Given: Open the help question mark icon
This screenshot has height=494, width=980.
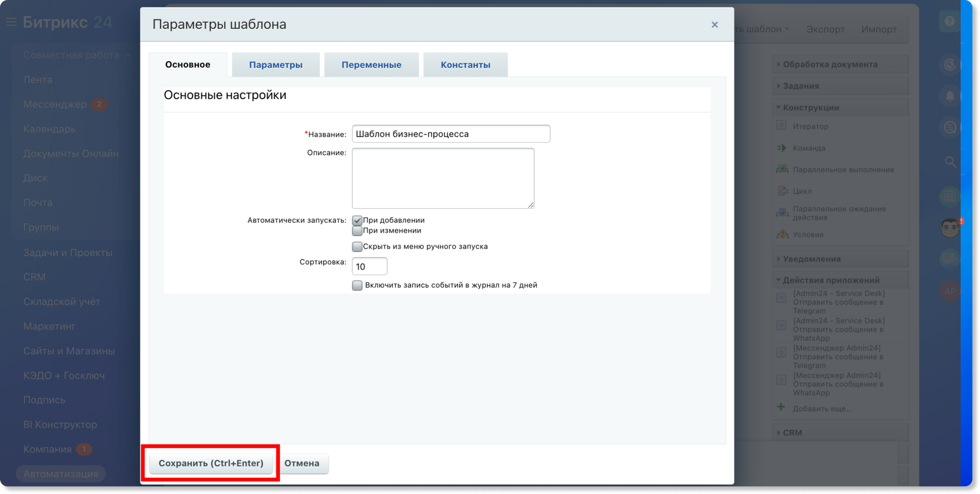Looking at the screenshot, I should point(950,22).
